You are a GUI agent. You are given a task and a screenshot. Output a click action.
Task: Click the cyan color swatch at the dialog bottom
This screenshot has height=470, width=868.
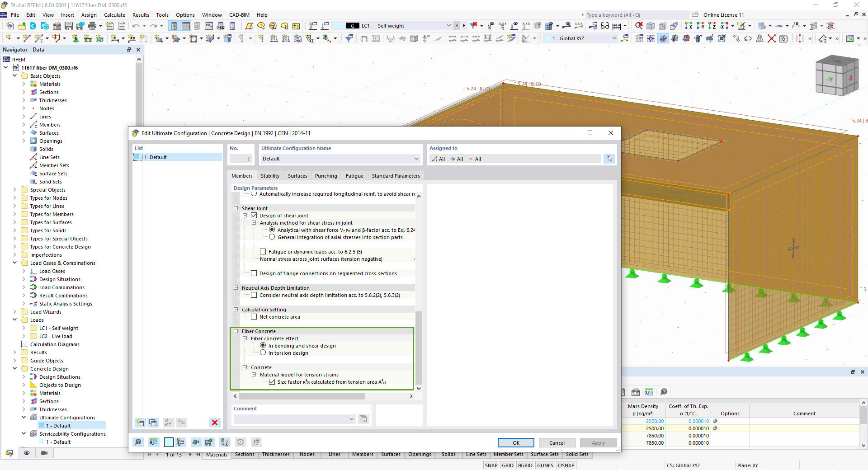coord(169,442)
